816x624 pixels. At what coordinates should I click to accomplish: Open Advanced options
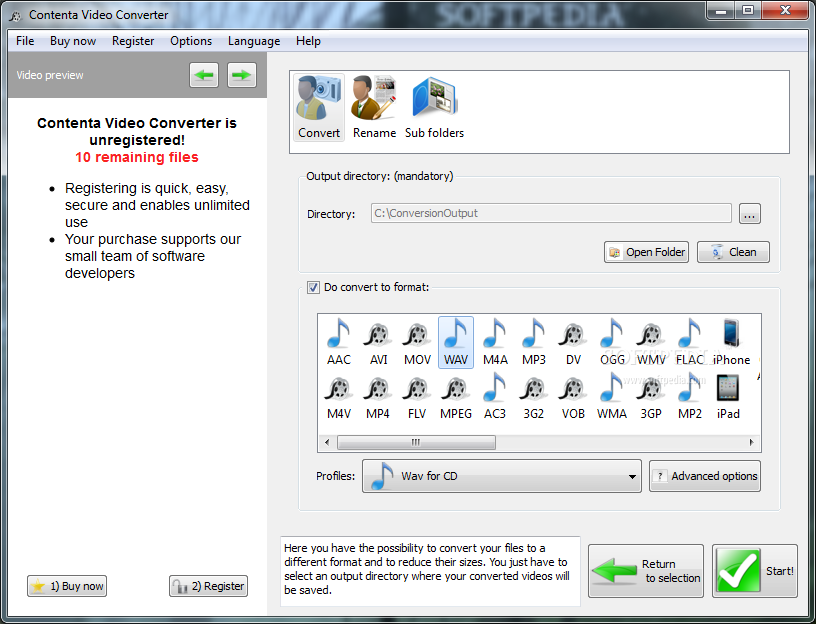tap(705, 476)
